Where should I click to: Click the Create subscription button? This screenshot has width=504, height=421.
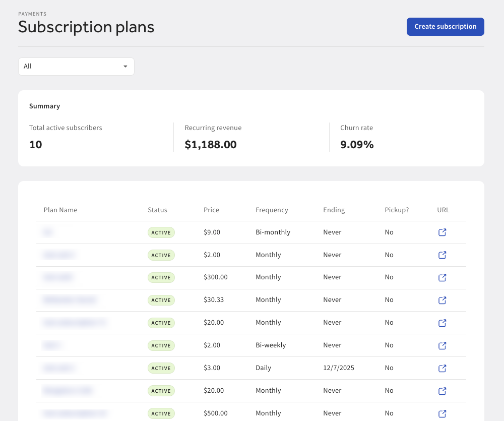(x=445, y=26)
